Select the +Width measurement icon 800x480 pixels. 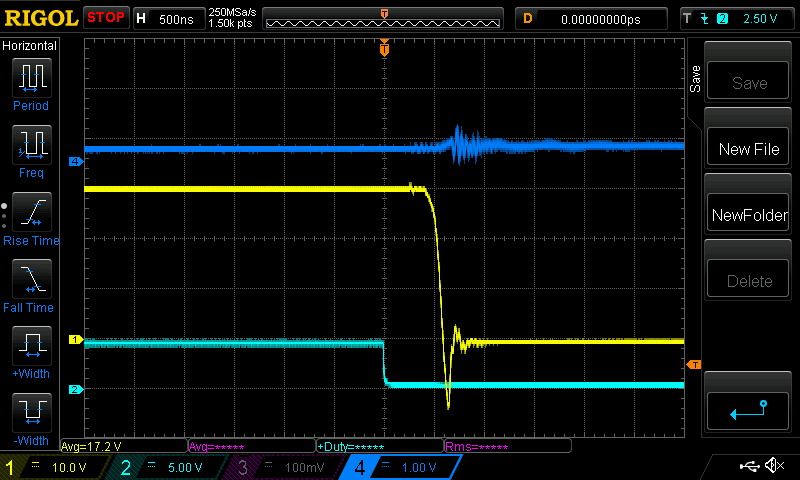[31, 346]
